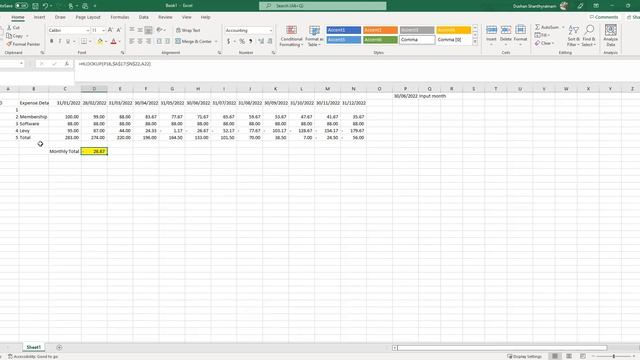The width and height of the screenshot is (640, 360).
Task: Click the Copy button
Action: (15, 36)
